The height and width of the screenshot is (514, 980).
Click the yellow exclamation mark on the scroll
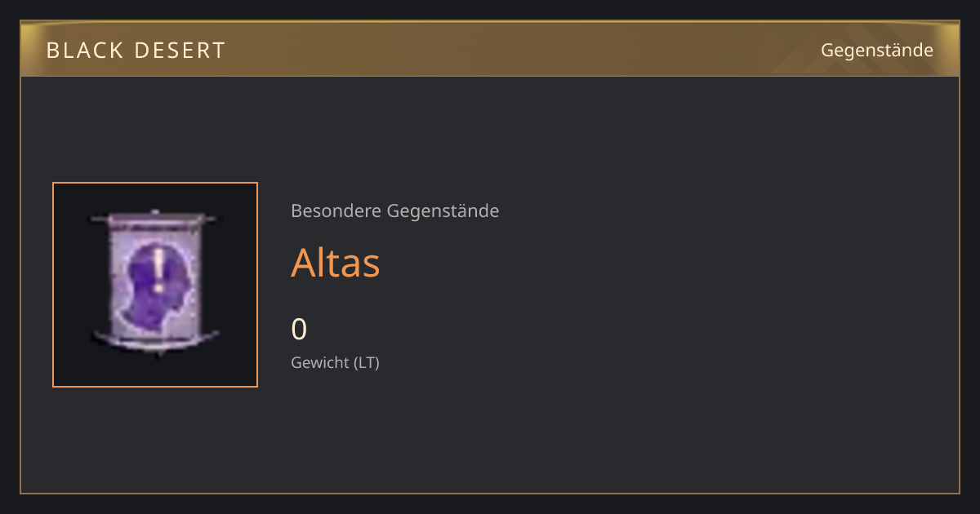point(158,271)
